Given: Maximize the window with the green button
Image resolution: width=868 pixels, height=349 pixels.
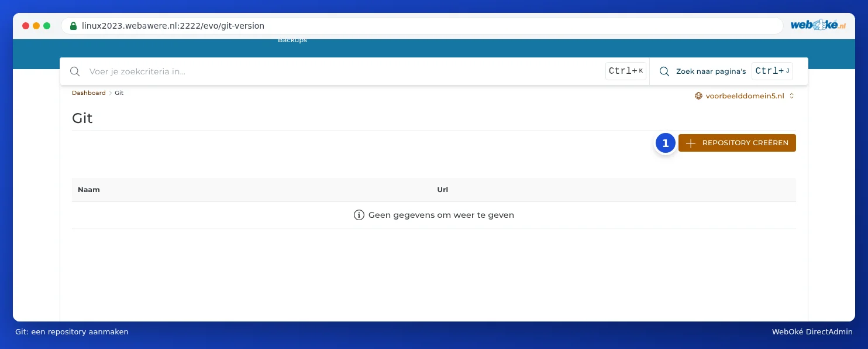Looking at the screenshot, I should click(47, 26).
